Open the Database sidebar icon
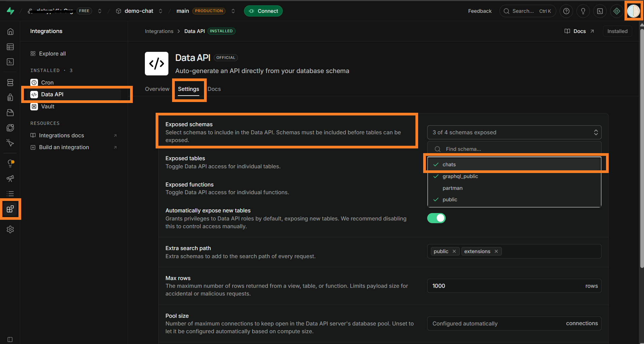The width and height of the screenshot is (644, 344). coord(10,82)
